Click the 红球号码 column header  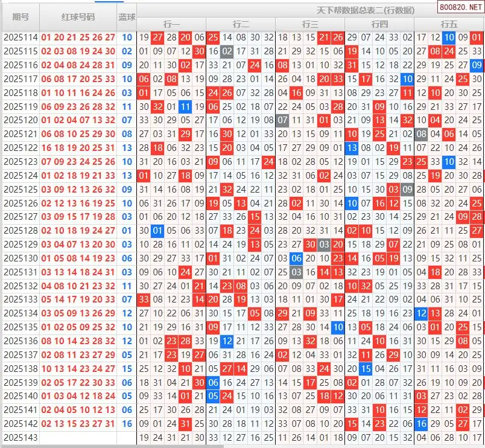(x=78, y=18)
